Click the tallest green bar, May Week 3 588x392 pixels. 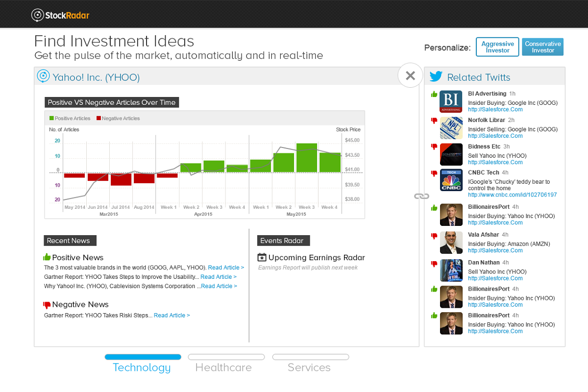(x=307, y=158)
